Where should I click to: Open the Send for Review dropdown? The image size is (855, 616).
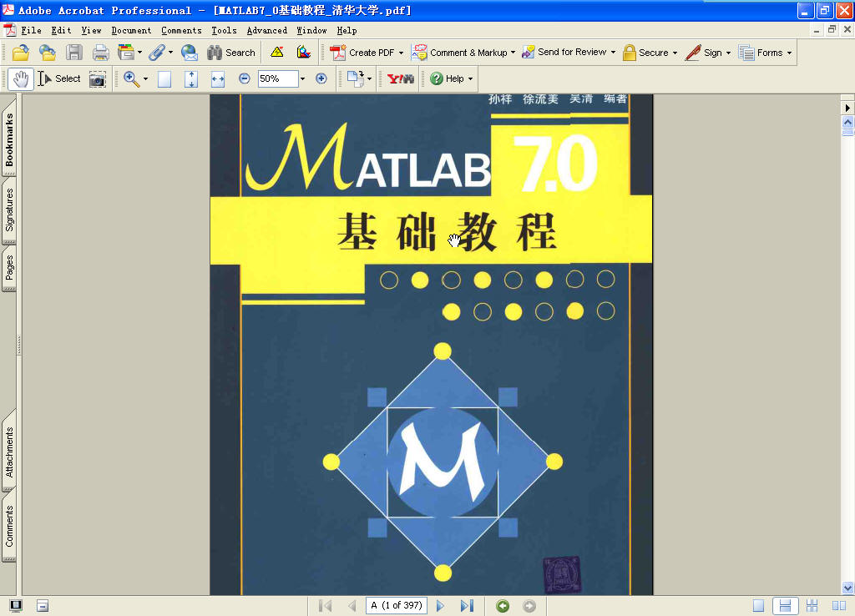coord(613,53)
